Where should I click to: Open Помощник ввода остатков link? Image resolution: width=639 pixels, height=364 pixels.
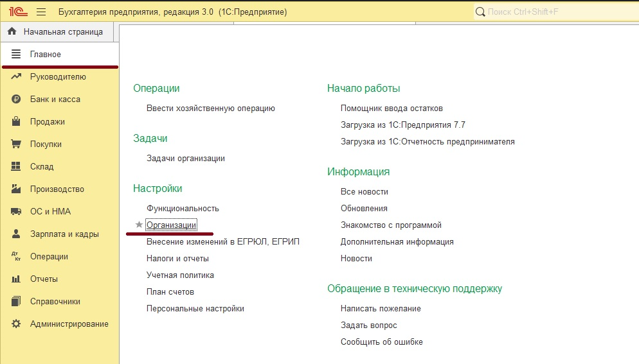coord(392,108)
